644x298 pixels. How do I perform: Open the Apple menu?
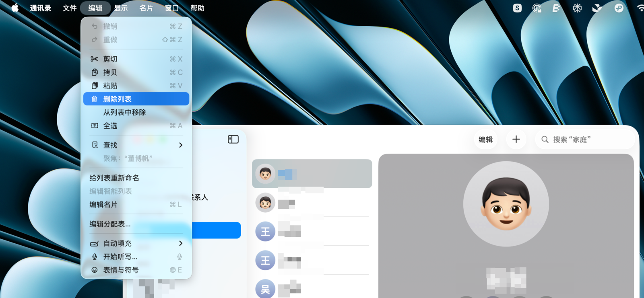coord(15,8)
